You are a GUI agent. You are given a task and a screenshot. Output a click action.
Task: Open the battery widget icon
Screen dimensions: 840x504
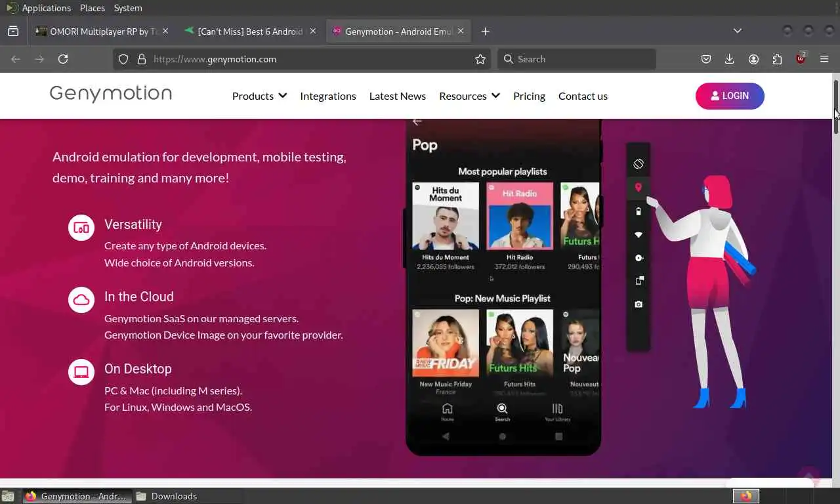pyautogui.click(x=639, y=211)
